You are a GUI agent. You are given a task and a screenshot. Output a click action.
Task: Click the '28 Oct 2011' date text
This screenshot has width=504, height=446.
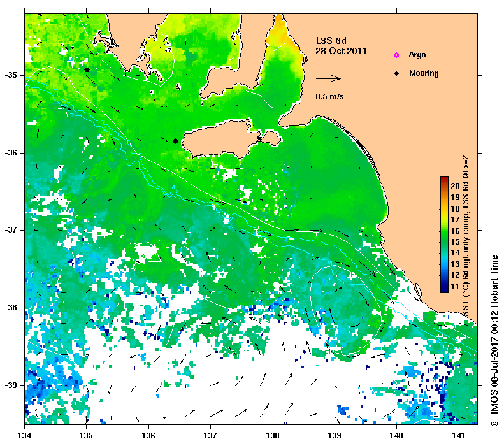(x=341, y=51)
